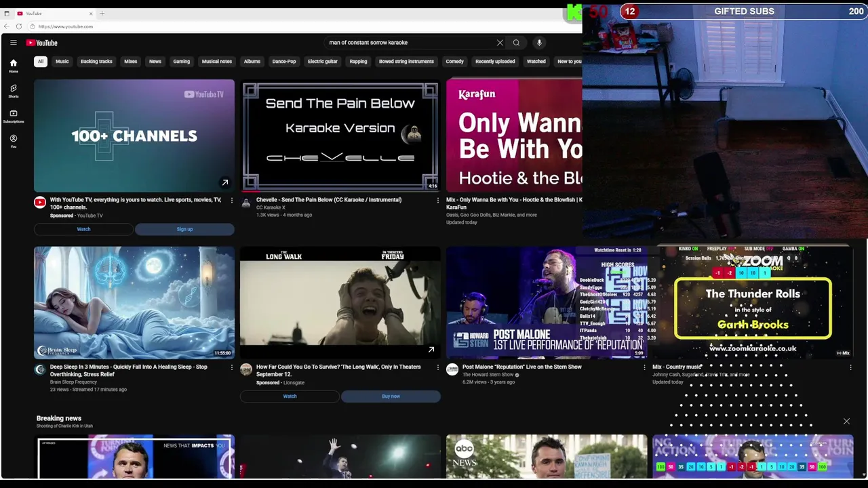Open the YouTube hamburger guide menu
This screenshot has height=488, width=868.
[13, 43]
